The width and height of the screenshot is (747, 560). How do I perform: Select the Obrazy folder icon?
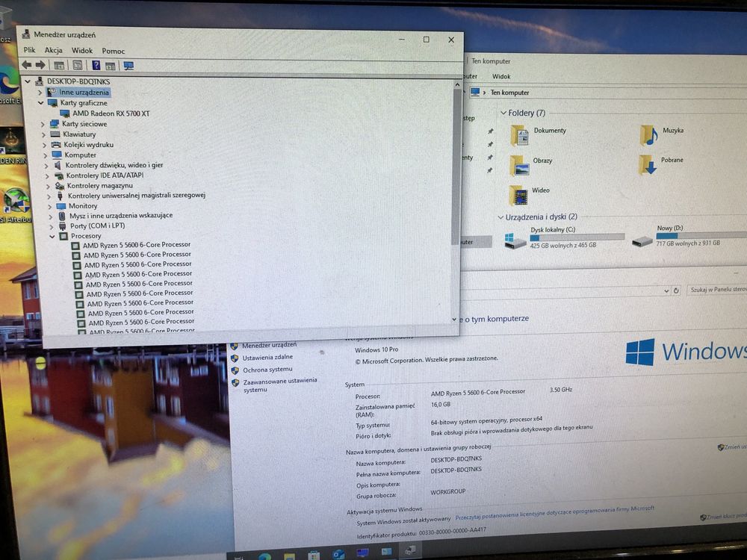coord(519,166)
